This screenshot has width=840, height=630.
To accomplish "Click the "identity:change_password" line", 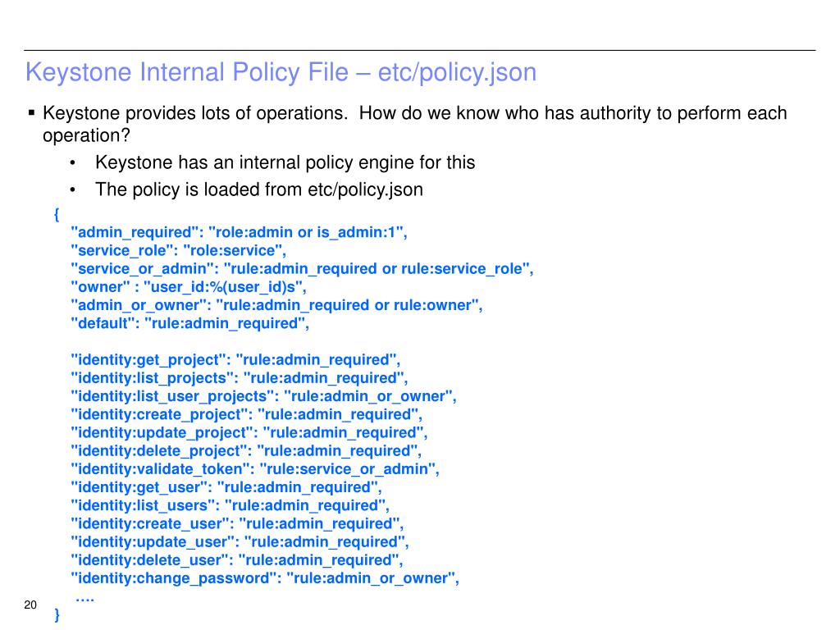I will (x=265, y=578).
